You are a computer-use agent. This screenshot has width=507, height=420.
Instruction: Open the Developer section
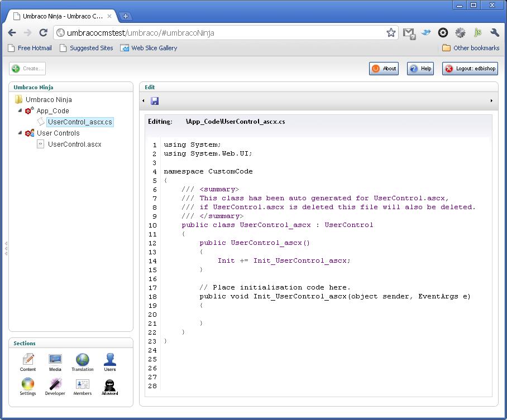(x=55, y=387)
